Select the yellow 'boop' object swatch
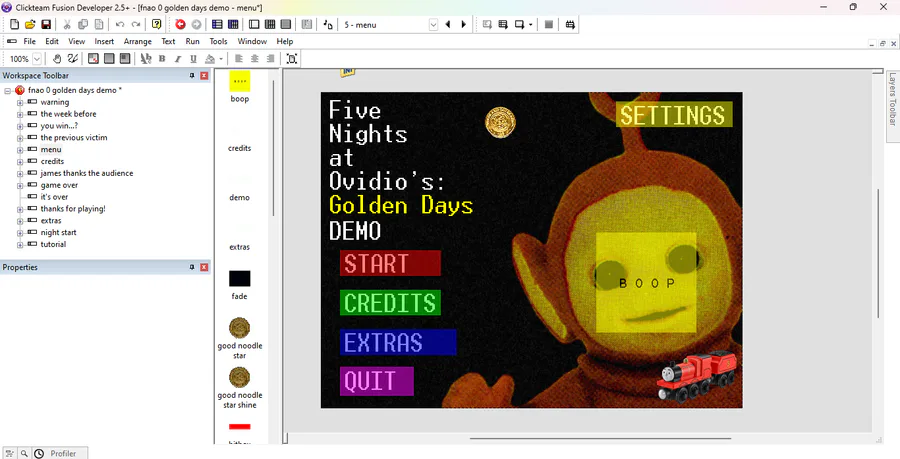Screen dimensions: 900x459 (x=239, y=81)
